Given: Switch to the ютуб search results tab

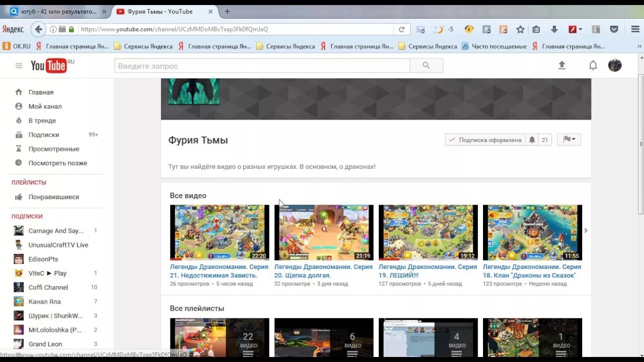Looking at the screenshot, I should pyautogui.click(x=59, y=11).
